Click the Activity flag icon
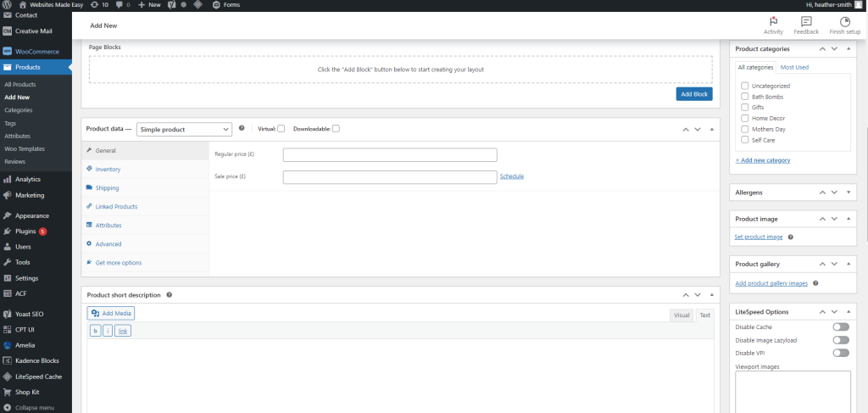The height and width of the screenshot is (413, 868). [x=773, y=21]
